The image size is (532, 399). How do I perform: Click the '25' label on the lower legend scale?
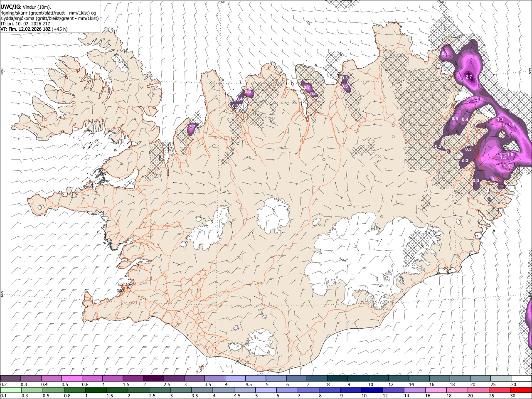pos(491,396)
